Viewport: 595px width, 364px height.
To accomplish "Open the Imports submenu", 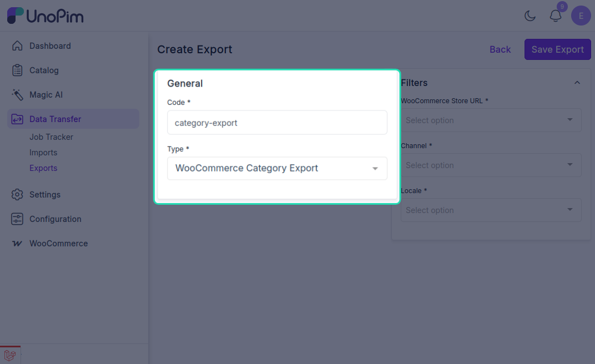I will pyautogui.click(x=43, y=153).
